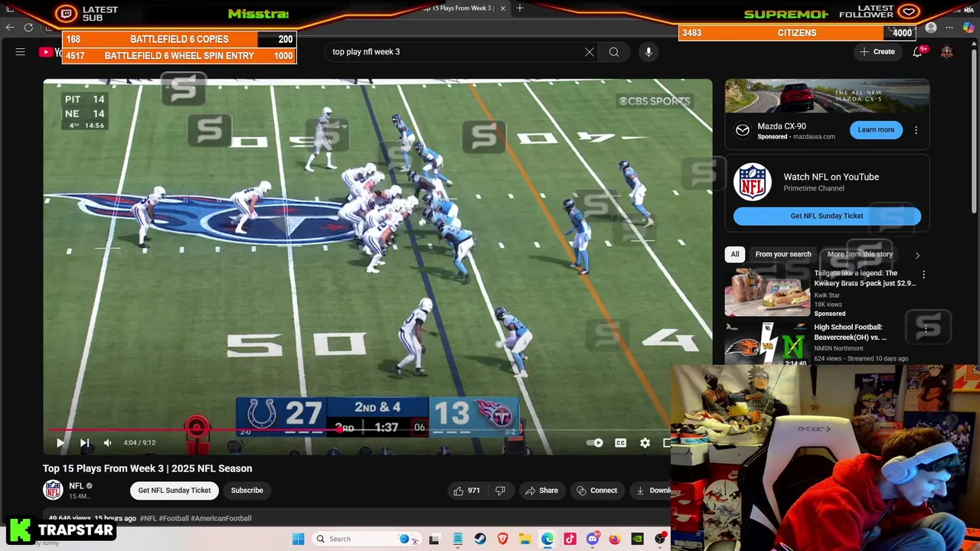Open the YouTube account avatar menu

tap(947, 52)
